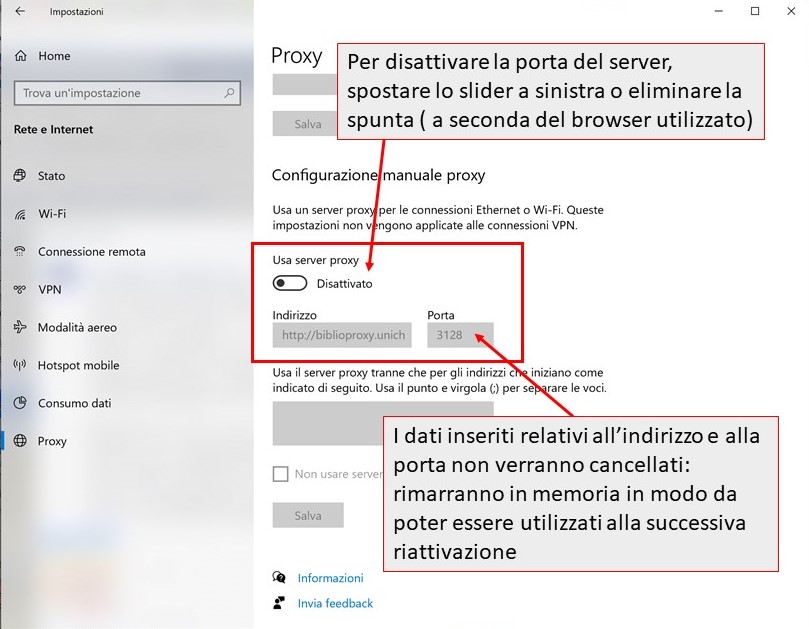Click the lower Salva button
809x629 pixels.
click(x=307, y=515)
